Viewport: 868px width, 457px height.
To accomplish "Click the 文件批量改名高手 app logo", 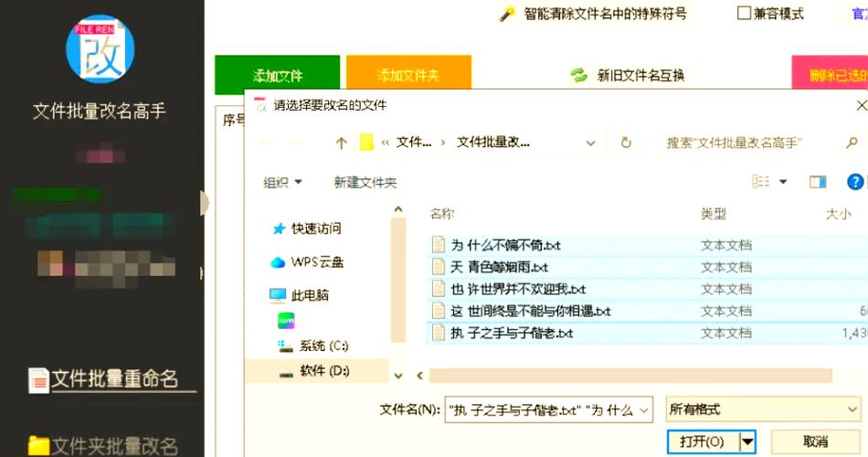I will [101, 49].
